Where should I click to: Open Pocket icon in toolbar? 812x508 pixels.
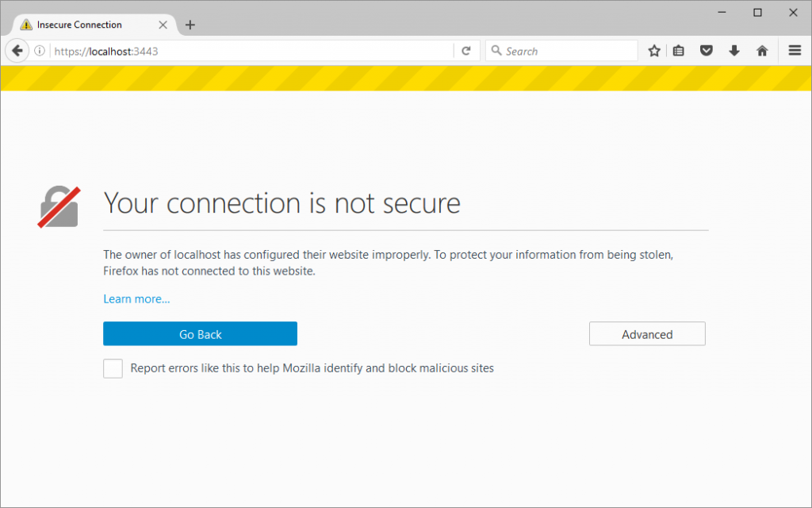click(707, 51)
